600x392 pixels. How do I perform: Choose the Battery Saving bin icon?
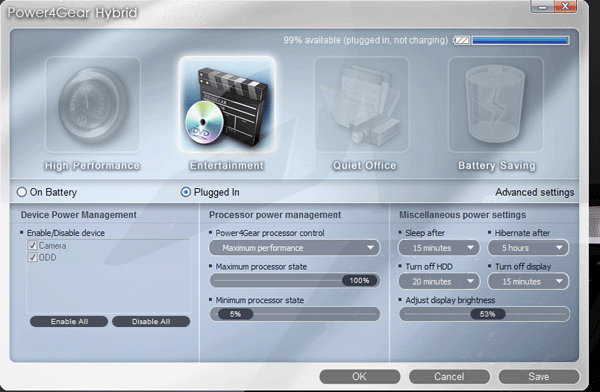click(x=496, y=105)
